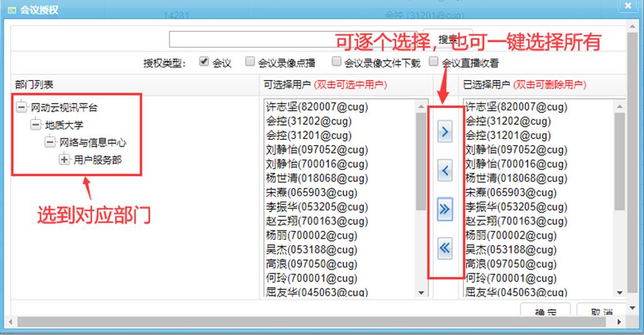Click the remove all users double-arrow button
644x335 pixels.
pyautogui.click(x=445, y=248)
